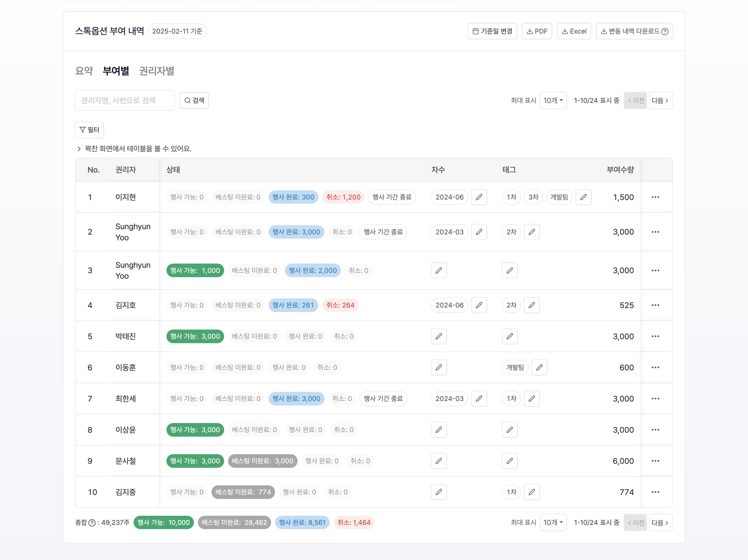Click 차수 edit pencil for 최한세 row

[479, 399]
